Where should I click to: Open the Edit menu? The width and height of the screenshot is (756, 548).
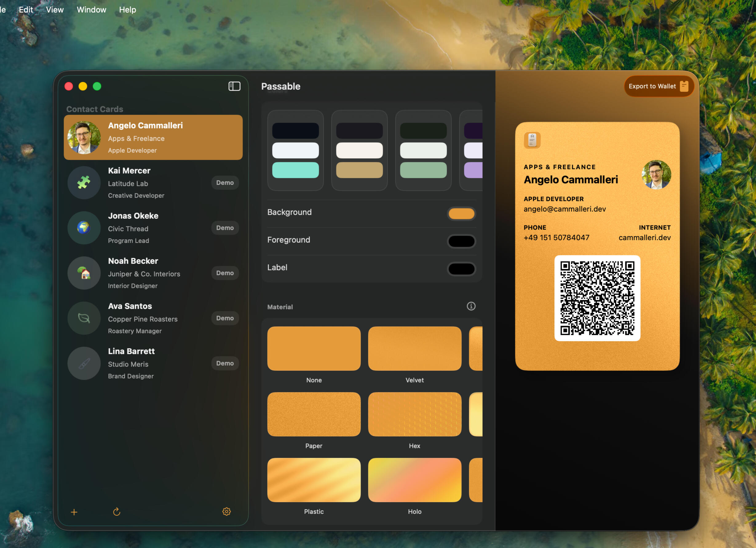click(26, 10)
